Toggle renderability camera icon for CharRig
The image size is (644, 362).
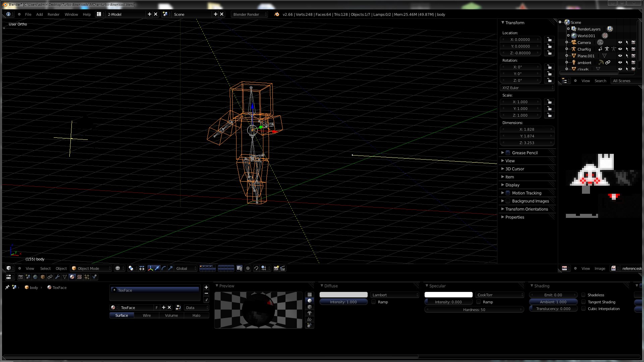(x=633, y=49)
